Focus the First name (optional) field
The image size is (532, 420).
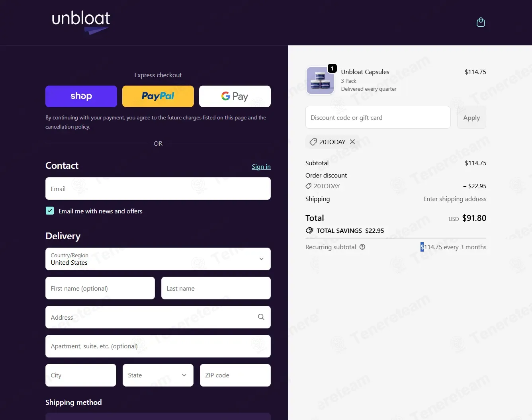click(x=100, y=288)
